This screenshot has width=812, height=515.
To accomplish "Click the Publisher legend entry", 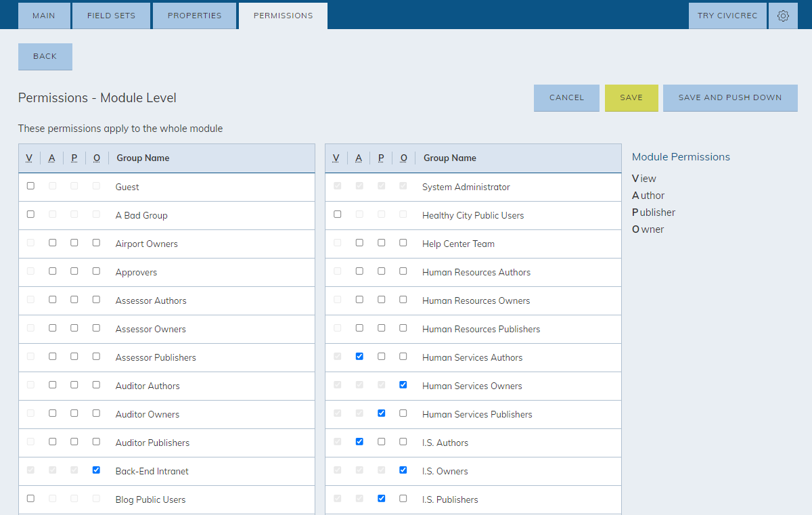I will (x=654, y=212).
